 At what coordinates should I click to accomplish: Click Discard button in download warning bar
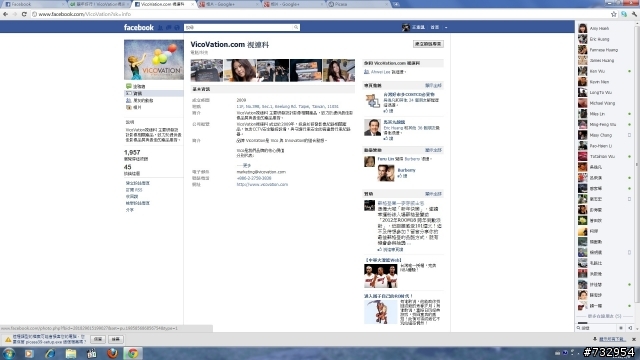tap(116, 339)
